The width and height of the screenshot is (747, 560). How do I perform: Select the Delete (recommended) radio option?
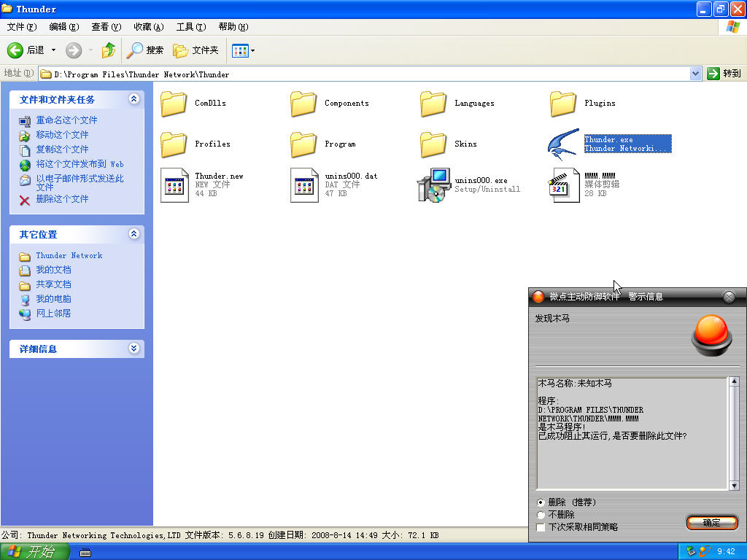coord(541,502)
